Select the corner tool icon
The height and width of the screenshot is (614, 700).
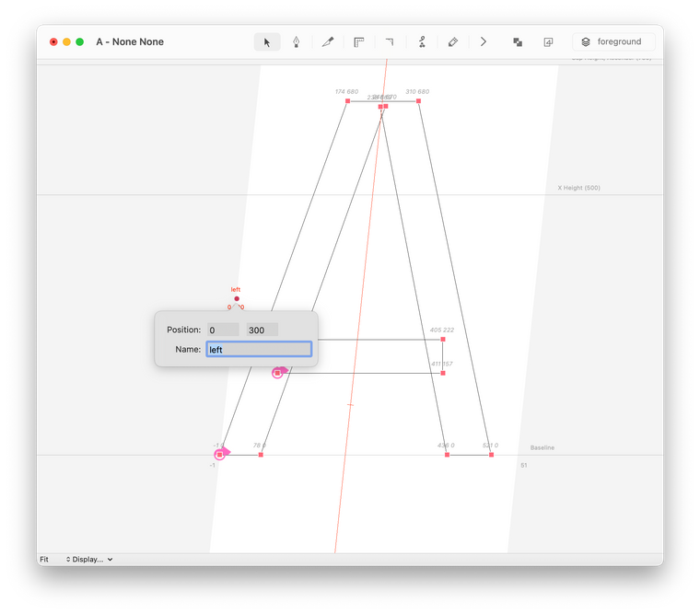(390, 42)
